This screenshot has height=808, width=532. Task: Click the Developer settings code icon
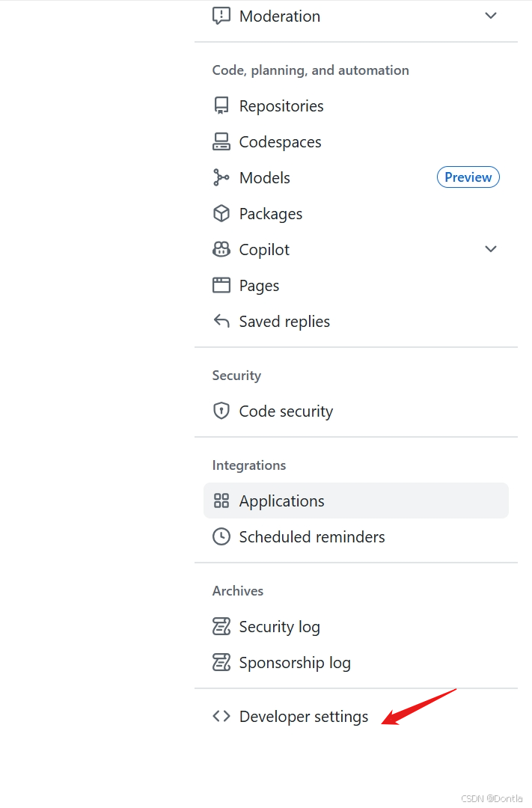(x=221, y=716)
